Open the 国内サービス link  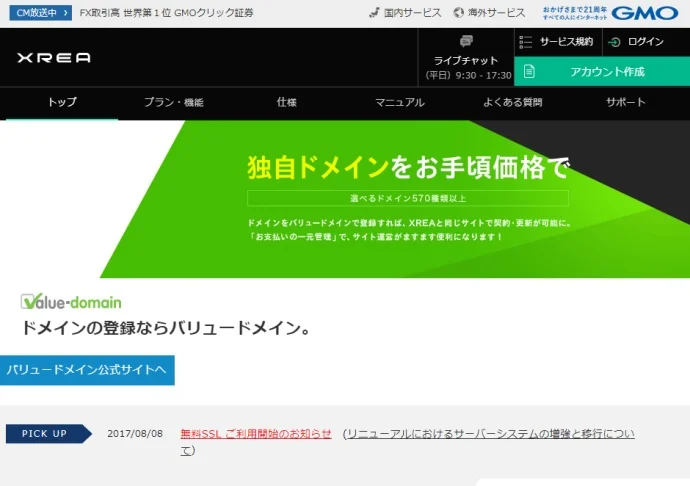tap(412, 13)
